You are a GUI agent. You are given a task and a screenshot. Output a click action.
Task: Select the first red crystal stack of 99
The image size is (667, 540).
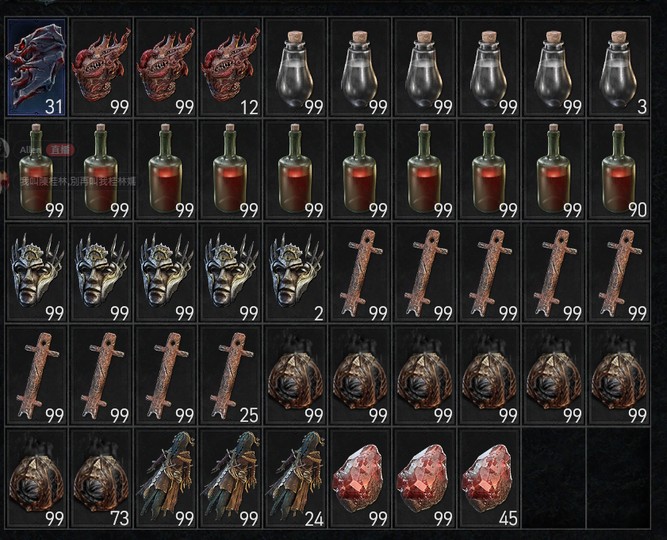(360, 479)
